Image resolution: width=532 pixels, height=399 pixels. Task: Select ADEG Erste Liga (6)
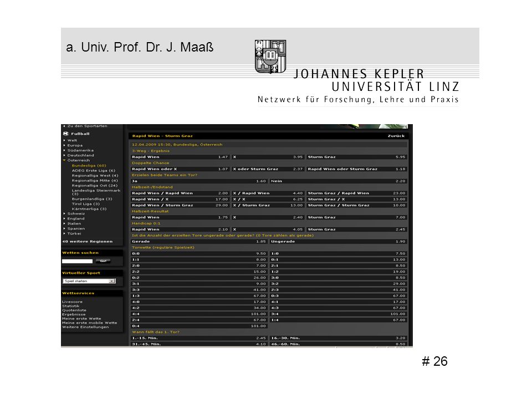(x=94, y=171)
